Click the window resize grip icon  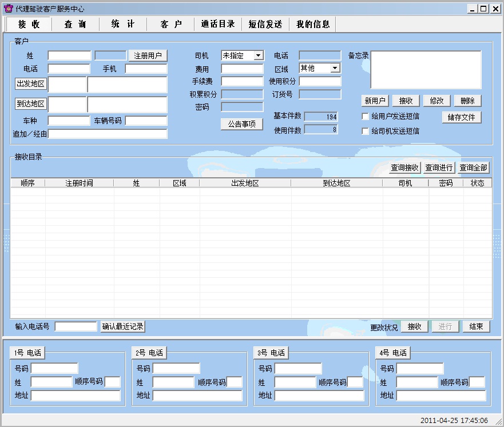coord(498,421)
